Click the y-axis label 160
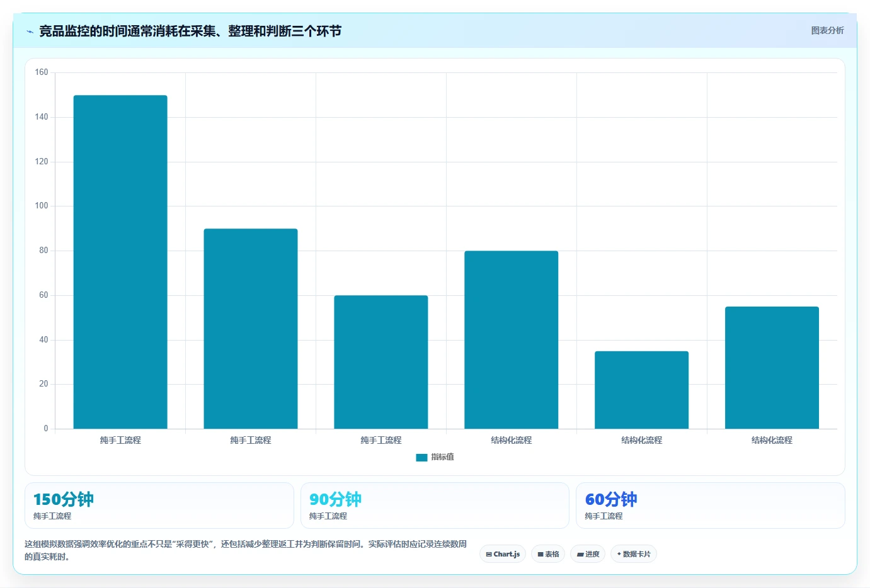870x588 pixels. (x=42, y=72)
